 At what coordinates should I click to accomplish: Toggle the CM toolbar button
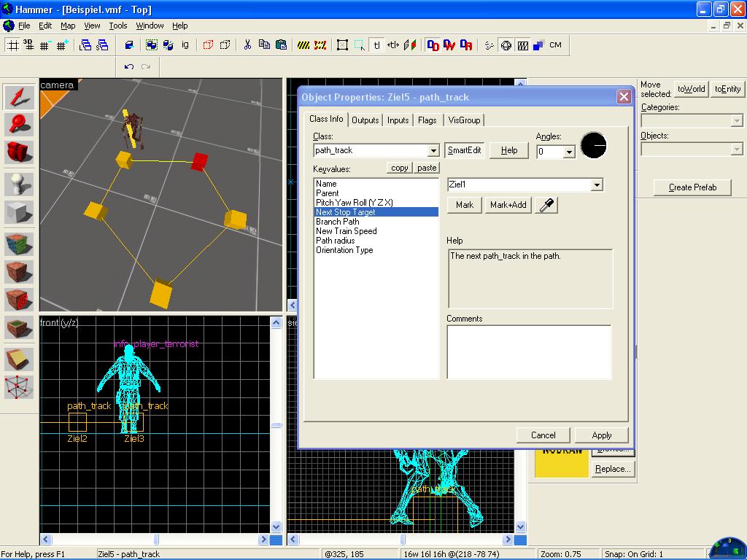click(x=555, y=45)
